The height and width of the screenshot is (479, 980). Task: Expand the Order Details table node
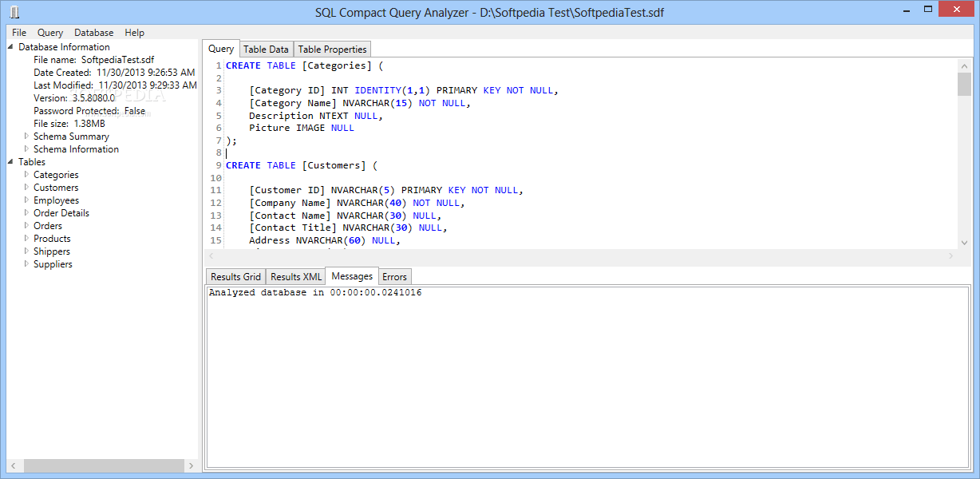point(26,213)
